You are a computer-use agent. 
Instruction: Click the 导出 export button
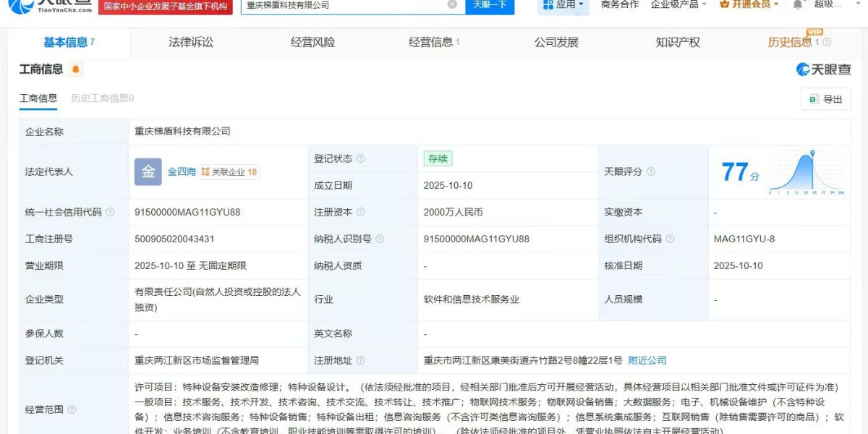pyautogui.click(x=825, y=99)
